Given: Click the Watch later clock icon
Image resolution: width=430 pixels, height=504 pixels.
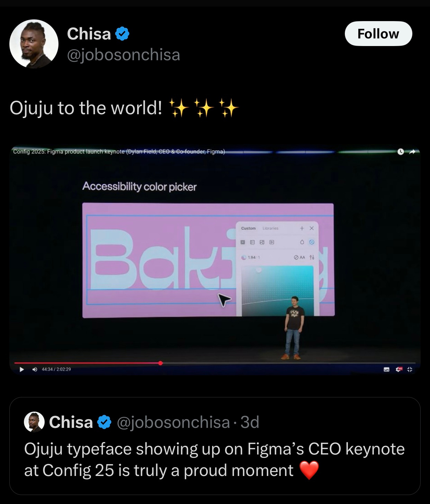Looking at the screenshot, I should (401, 152).
